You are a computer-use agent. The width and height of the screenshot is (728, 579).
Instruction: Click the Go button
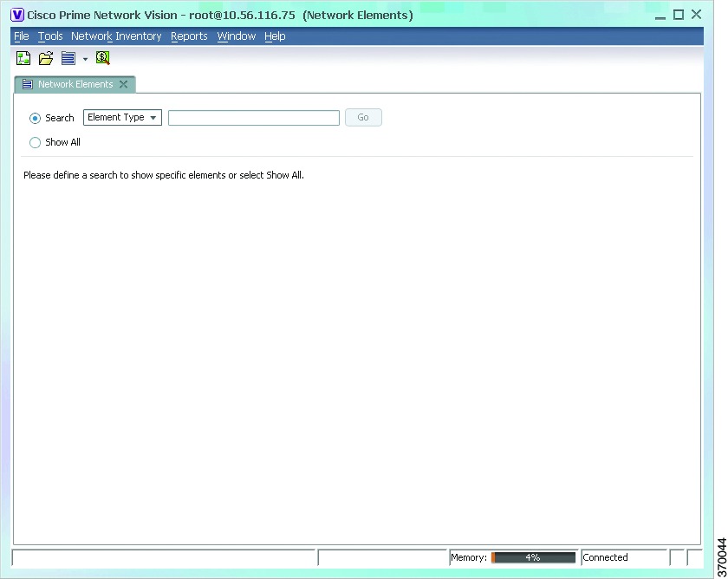(363, 118)
